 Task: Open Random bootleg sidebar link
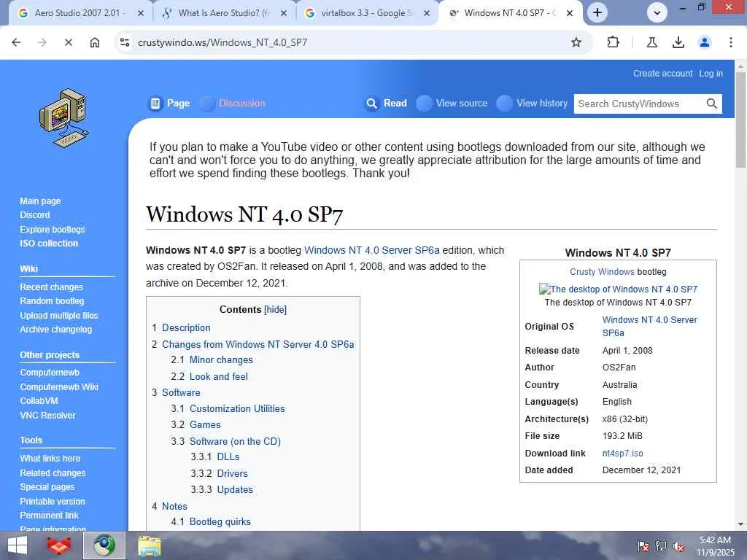[52, 301]
